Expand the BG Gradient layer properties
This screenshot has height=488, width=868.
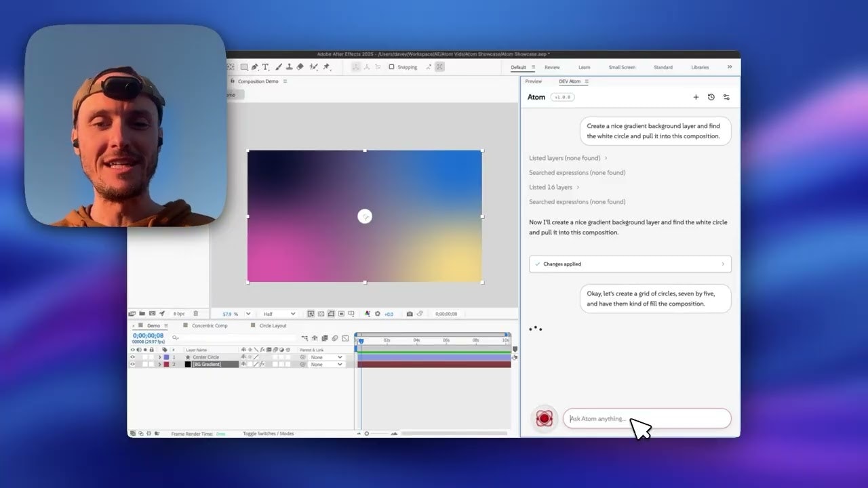click(x=160, y=365)
